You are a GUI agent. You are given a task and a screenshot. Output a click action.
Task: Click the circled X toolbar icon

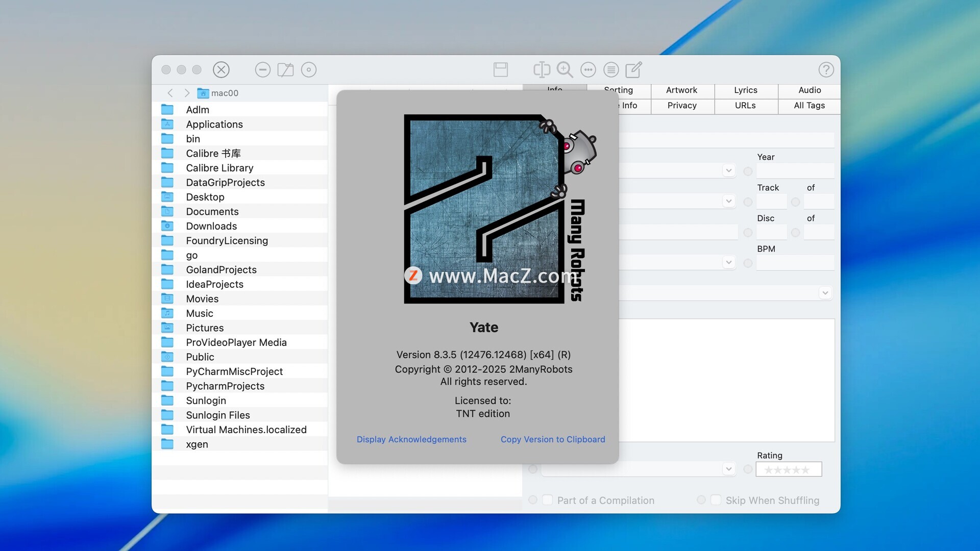tap(221, 69)
